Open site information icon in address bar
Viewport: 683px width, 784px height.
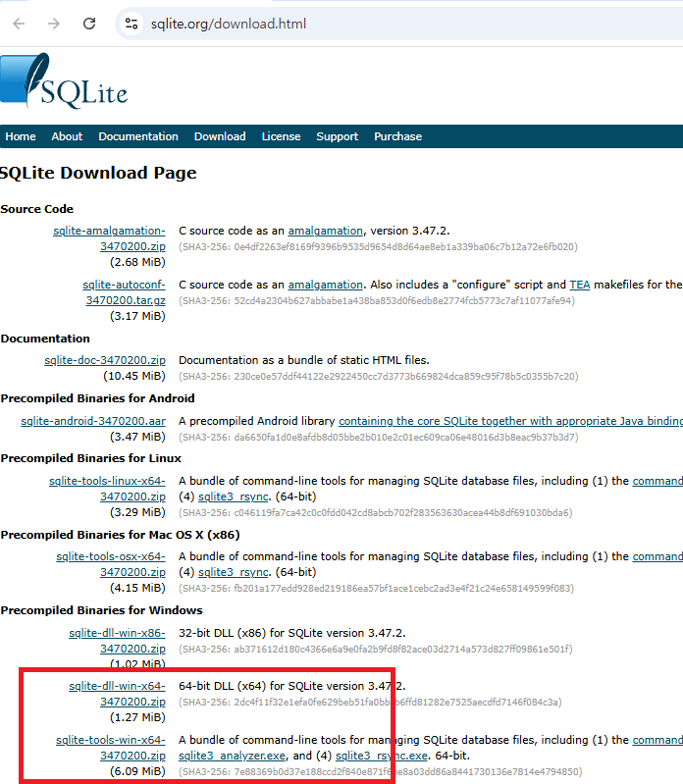pyautogui.click(x=131, y=24)
